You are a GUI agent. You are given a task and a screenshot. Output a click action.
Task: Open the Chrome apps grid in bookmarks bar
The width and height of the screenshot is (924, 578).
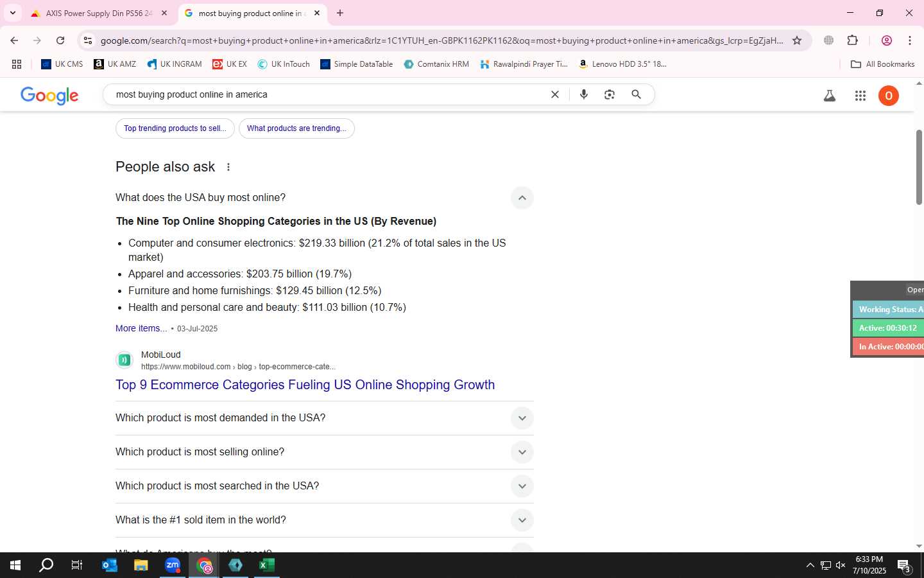click(17, 64)
